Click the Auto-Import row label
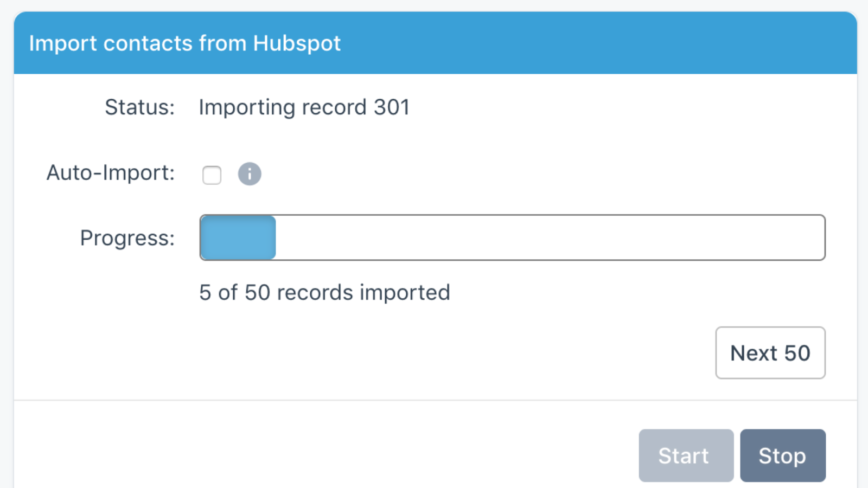The height and width of the screenshot is (488, 868). 110,172
